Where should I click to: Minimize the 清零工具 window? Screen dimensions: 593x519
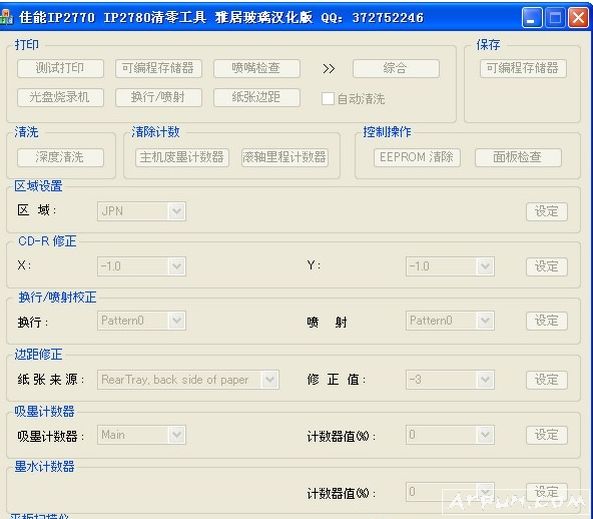532,17
